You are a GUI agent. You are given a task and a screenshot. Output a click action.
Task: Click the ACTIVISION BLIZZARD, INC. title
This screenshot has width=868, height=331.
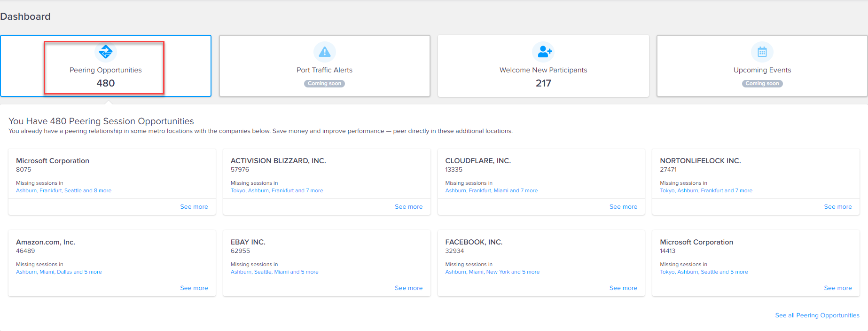(278, 161)
